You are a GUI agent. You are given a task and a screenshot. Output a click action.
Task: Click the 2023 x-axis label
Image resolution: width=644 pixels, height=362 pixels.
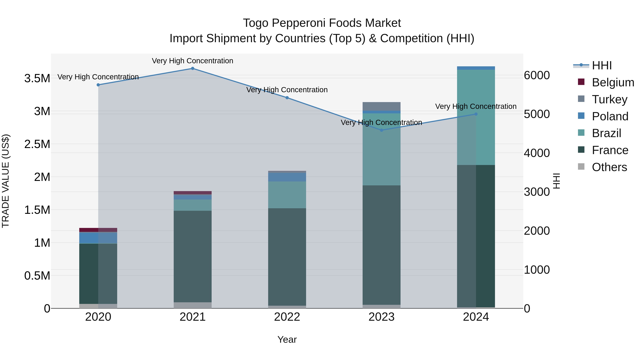pyautogui.click(x=382, y=317)
